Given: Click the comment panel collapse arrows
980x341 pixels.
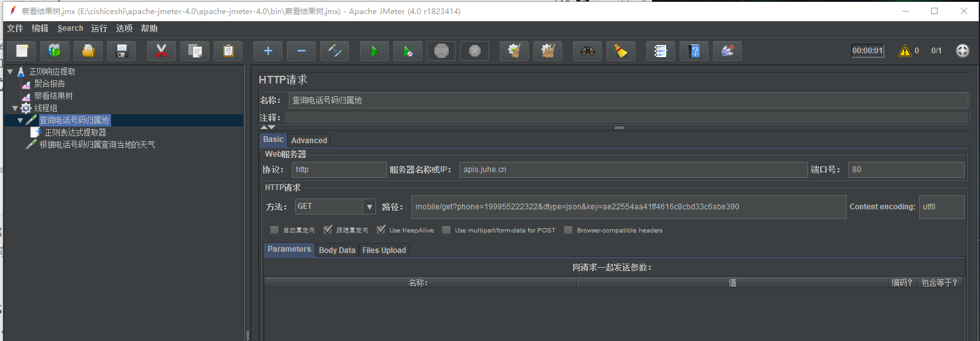Looking at the screenshot, I should [x=268, y=127].
